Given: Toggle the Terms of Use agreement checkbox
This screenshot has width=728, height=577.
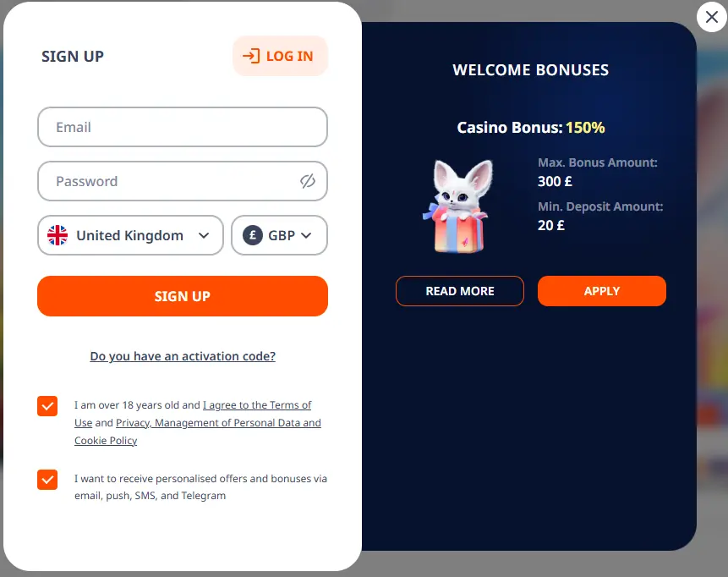Looking at the screenshot, I should coord(47,405).
